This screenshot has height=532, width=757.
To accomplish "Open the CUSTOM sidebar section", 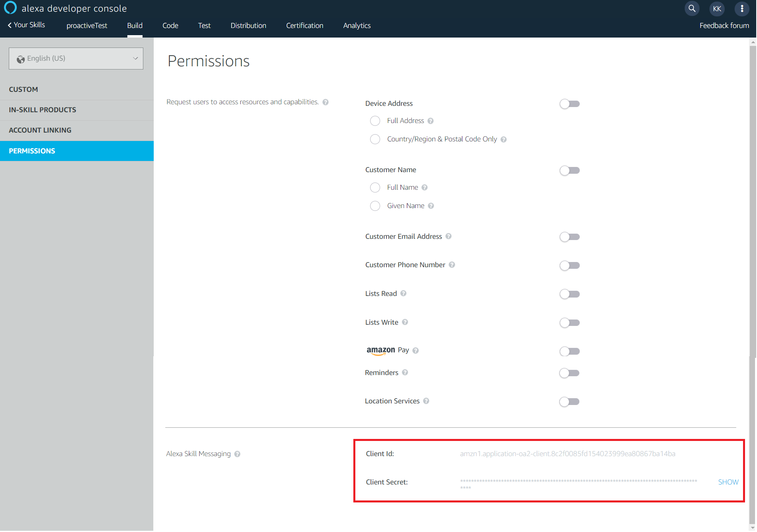I will (x=77, y=89).
